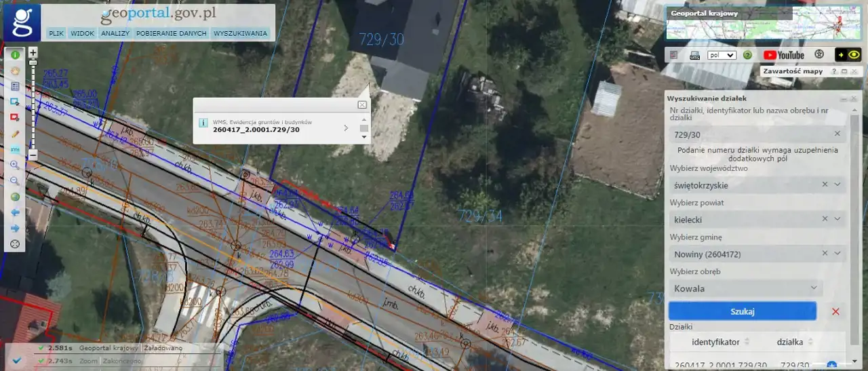Viewport: 868px width, 371px height.
Task: Open the YouTube channel link
Action: coord(783,55)
